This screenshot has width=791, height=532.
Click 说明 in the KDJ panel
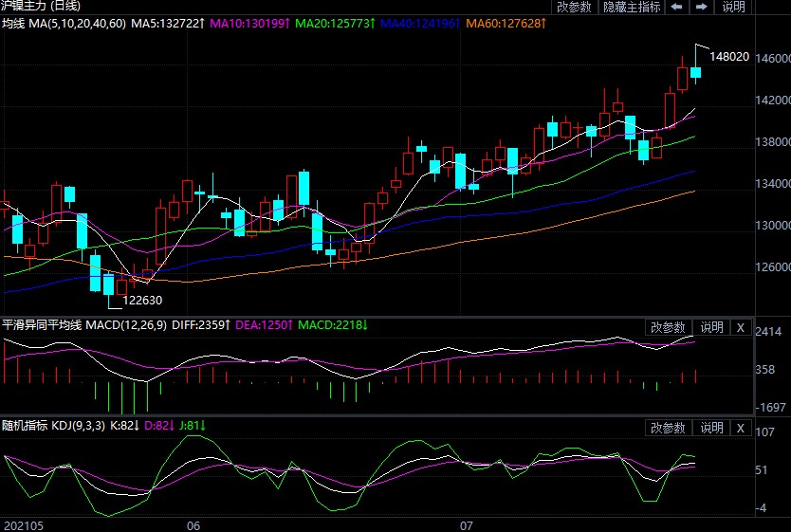711,428
